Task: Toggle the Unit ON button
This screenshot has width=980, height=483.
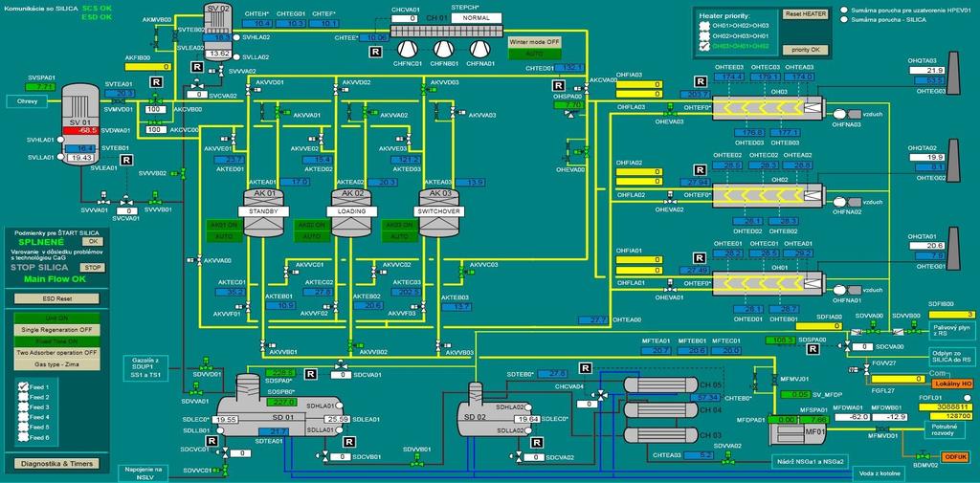Action: click(x=56, y=318)
